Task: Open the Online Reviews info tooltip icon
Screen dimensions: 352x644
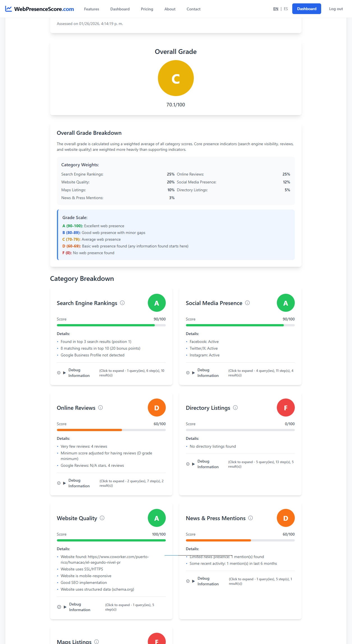Action: (x=100, y=408)
